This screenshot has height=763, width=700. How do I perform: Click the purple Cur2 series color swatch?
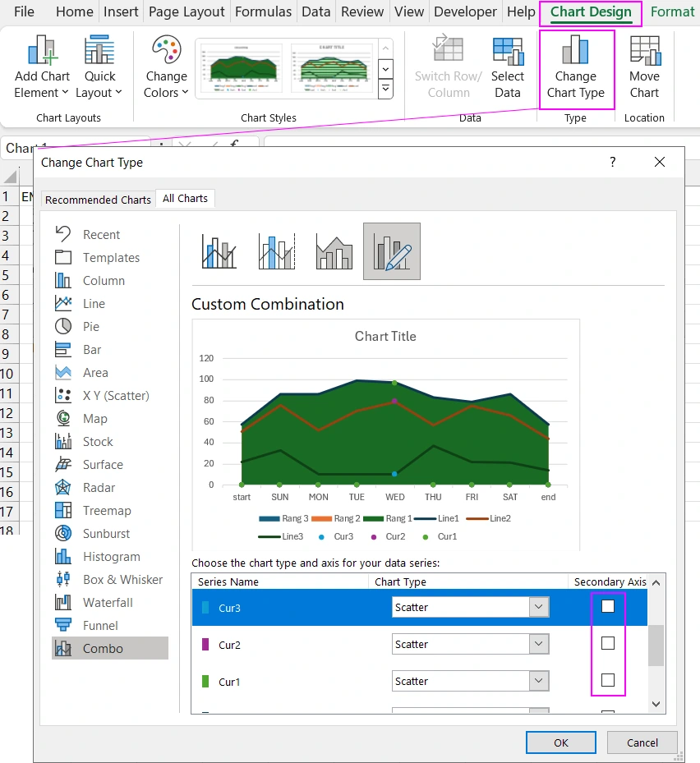(x=206, y=645)
